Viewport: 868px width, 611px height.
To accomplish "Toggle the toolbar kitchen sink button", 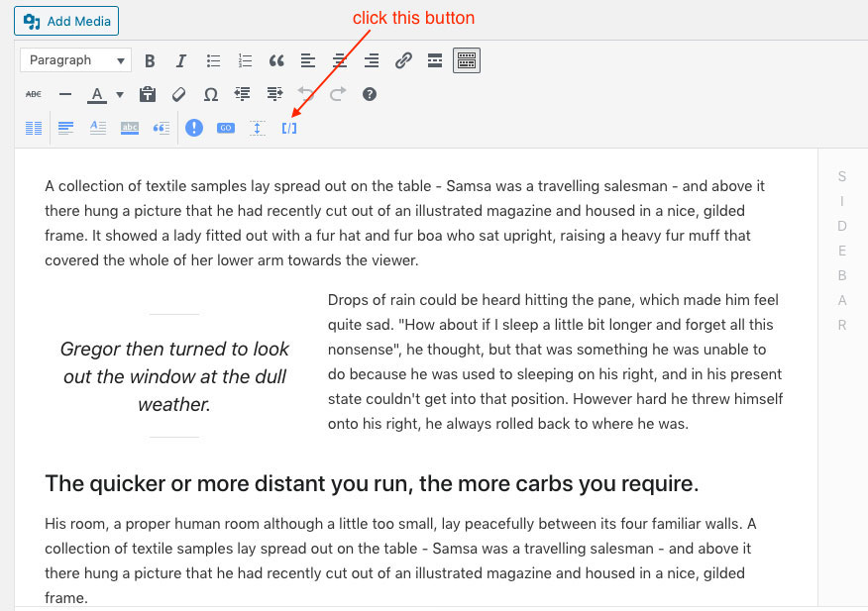I will coord(467,60).
